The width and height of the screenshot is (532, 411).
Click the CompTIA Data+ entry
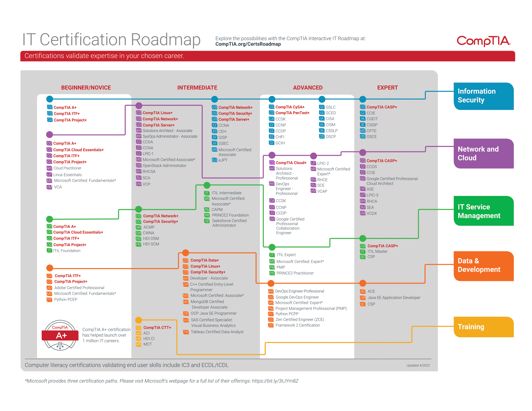(x=205, y=260)
